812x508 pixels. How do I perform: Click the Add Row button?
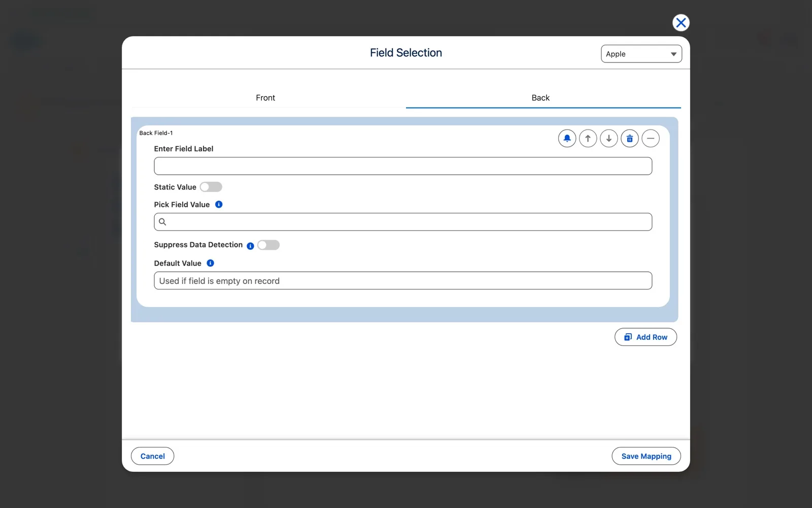[646, 337]
